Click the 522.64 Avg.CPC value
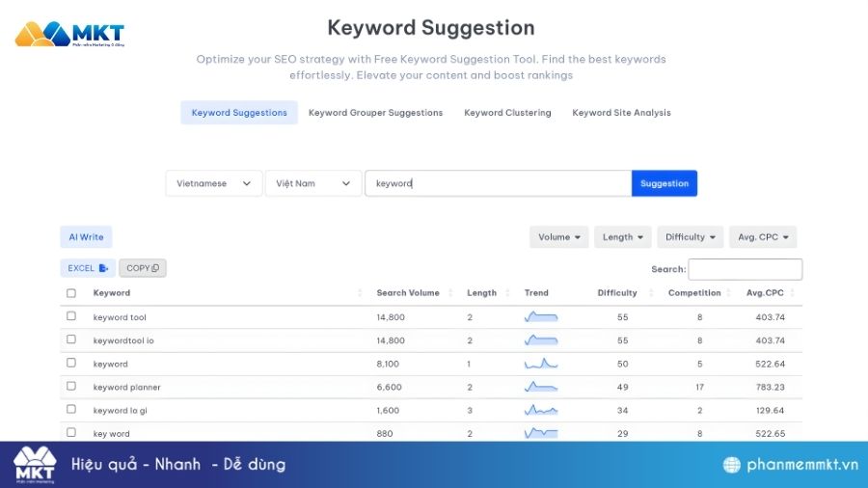The image size is (868, 488). click(x=770, y=364)
